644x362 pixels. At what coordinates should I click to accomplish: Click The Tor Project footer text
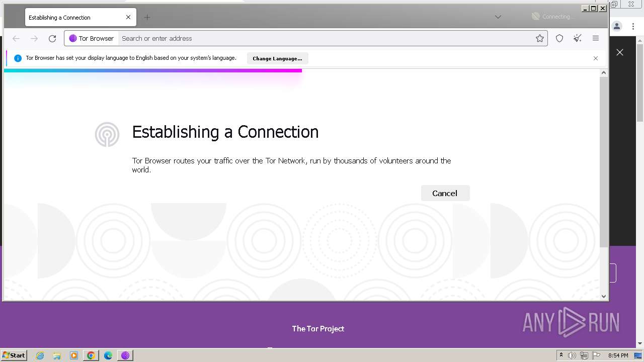pyautogui.click(x=318, y=328)
